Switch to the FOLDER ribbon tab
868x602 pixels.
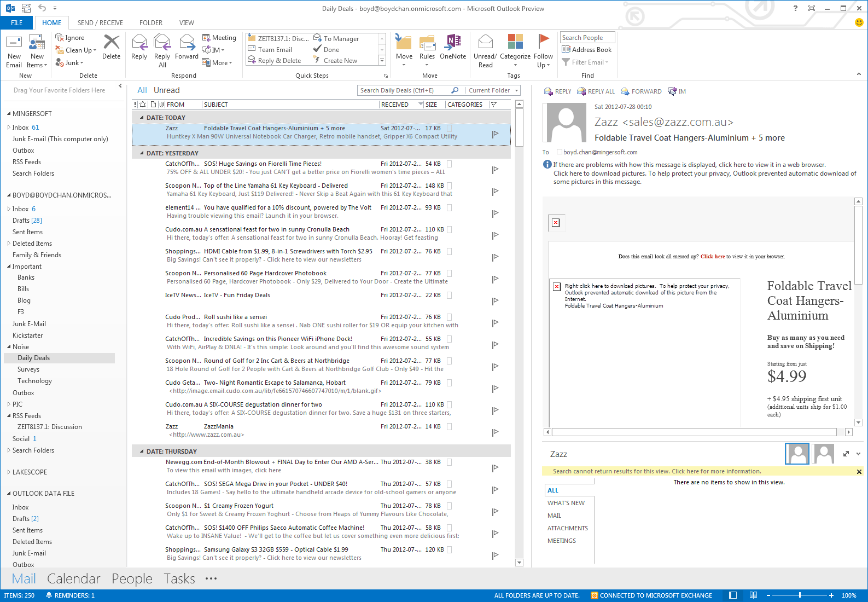pos(151,23)
